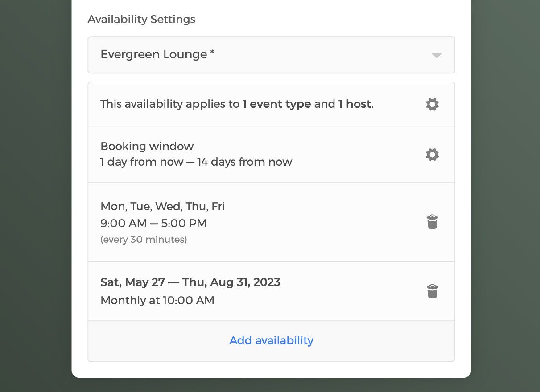Delete the May 27–Aug 31 availability

(432, 291)
